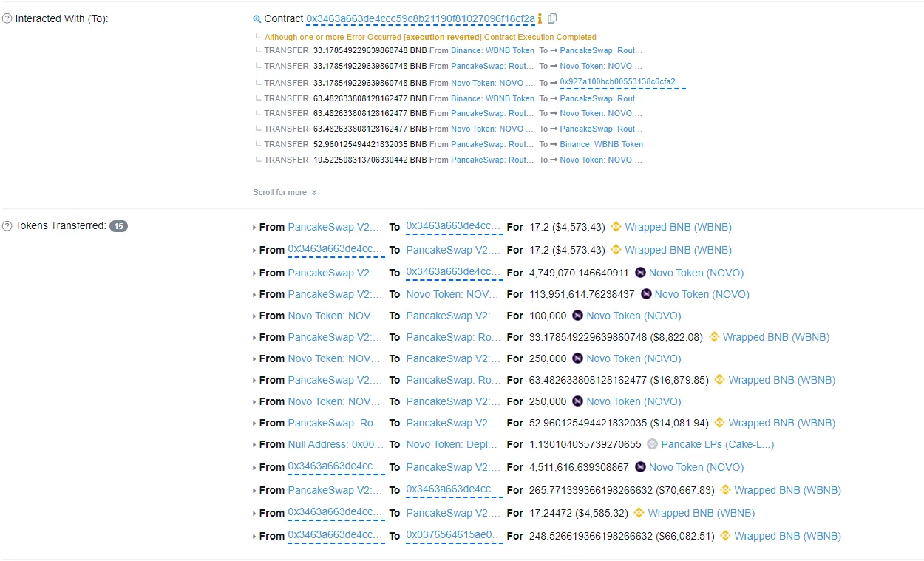Click WBNB icon in 63.482633808128162477 token row
Viewport: 924px width, 561px height.
coord(719,380)
